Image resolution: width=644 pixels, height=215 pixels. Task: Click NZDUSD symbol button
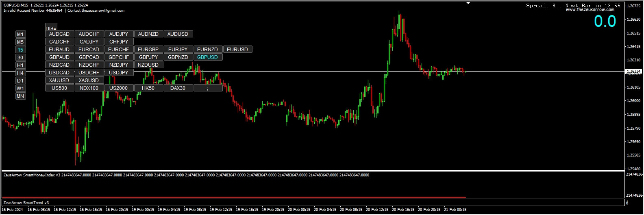[148, 65]
